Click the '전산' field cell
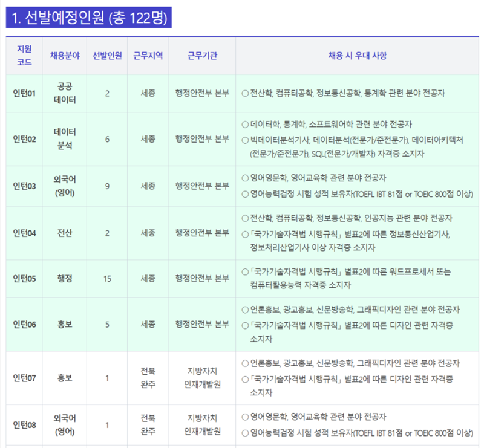This screenshot has width=484, height=448. [65, 233]
